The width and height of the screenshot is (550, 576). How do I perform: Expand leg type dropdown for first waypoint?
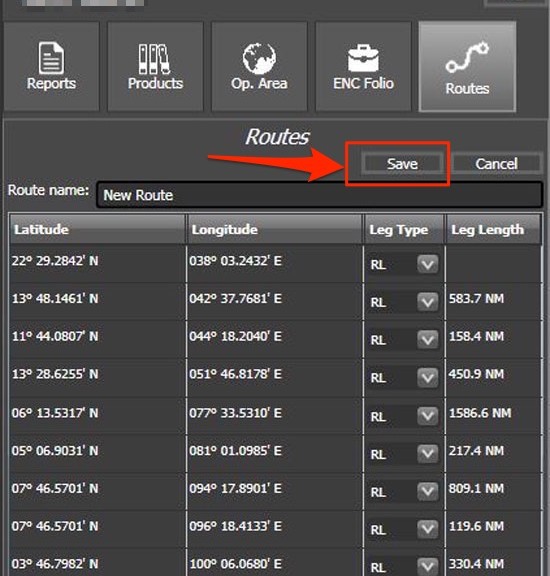pyautogui.click(x=427, y=264)
